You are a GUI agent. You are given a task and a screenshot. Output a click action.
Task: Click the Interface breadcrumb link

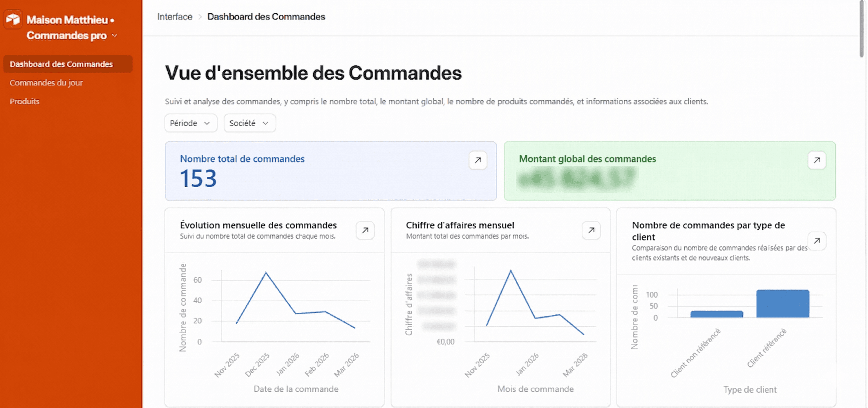(175, 17)
